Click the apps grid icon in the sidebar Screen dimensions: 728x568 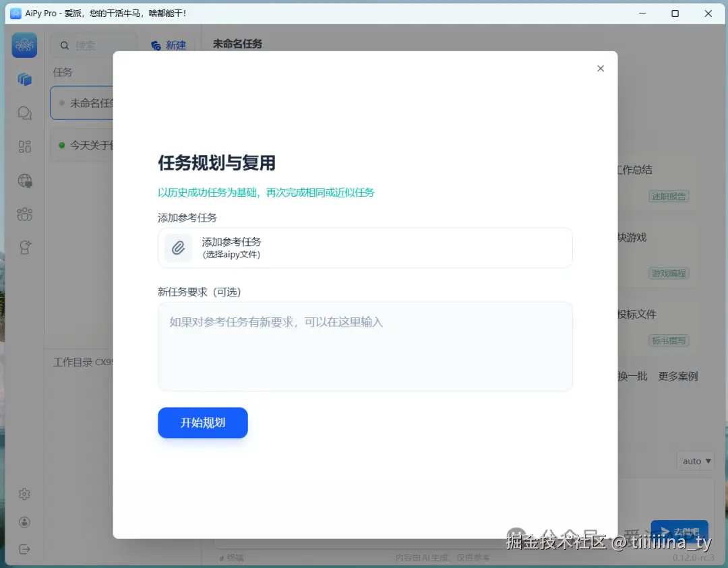tap(24, 146)
